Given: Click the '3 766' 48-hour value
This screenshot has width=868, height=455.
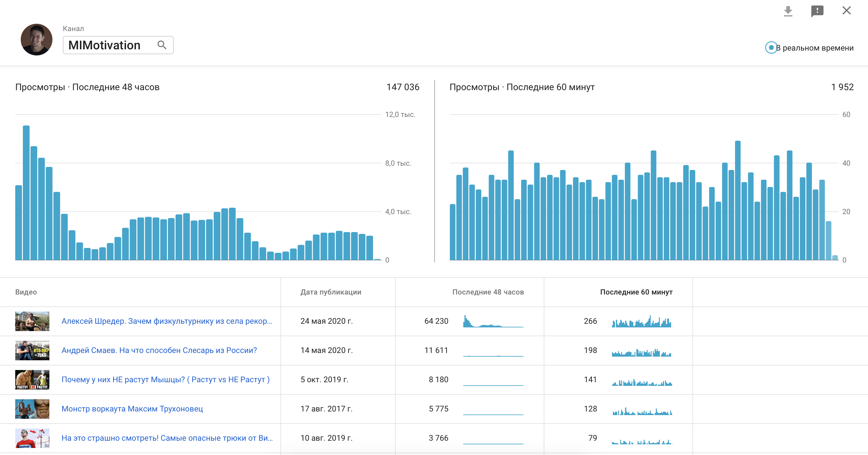Looking at the screenshot, I should (438, 438).
